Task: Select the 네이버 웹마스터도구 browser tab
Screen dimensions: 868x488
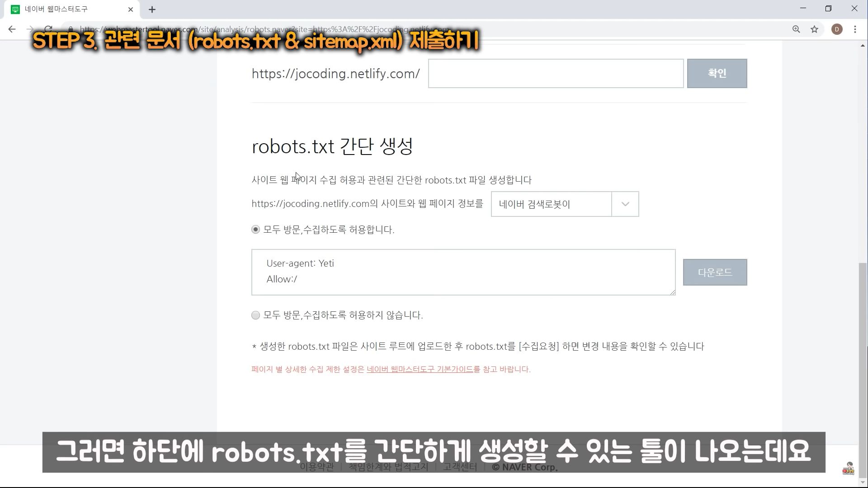Action: click(71, 9)
